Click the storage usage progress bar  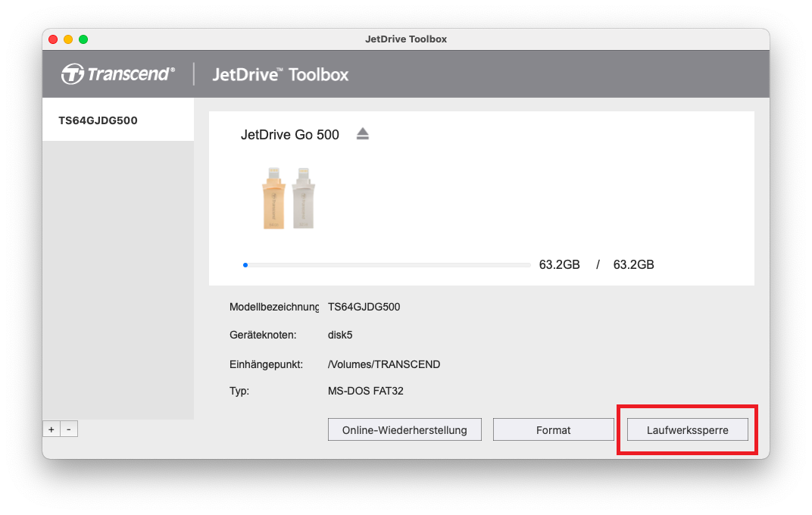387,265
